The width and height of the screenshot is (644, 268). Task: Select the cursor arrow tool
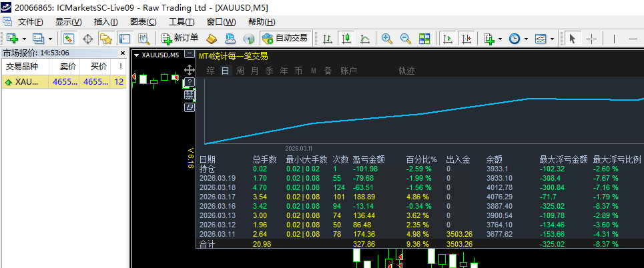click(x=573, y=39)
